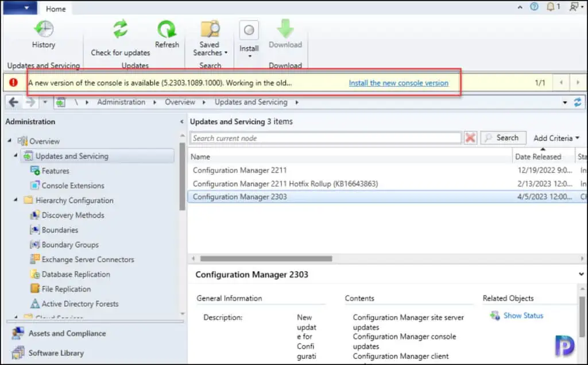Select the Configuration Manager 2211 row
The image size is (588, 365).
pos(388,170)
